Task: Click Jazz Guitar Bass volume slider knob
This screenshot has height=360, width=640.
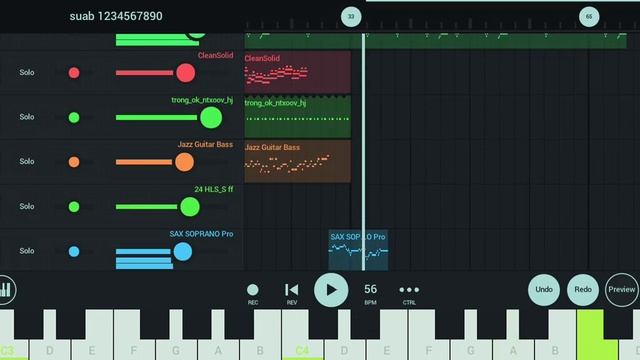Action: (184, 162)
